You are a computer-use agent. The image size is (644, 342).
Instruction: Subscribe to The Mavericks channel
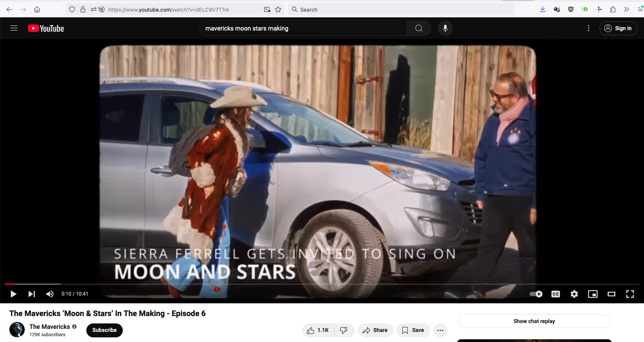pyautogui.click(x=105, y=330)
